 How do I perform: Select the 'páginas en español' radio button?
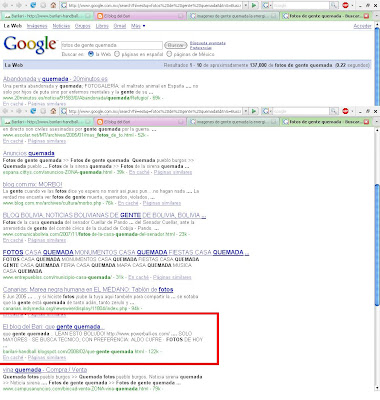(117, 54)
